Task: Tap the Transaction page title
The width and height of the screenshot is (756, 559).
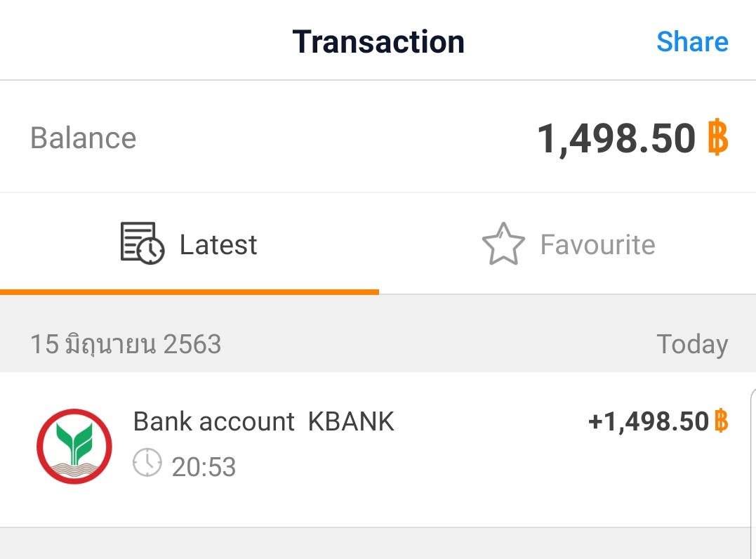Action: click(378, 42)
